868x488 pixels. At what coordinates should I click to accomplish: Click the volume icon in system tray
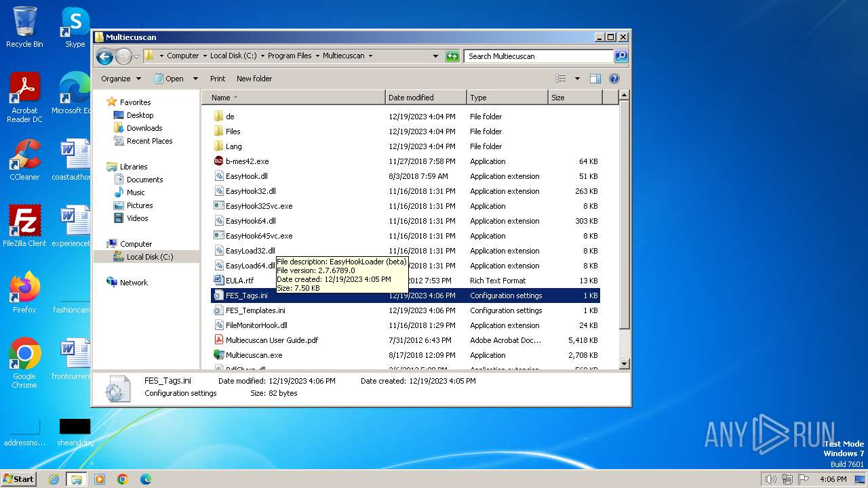tap(770, 479)
